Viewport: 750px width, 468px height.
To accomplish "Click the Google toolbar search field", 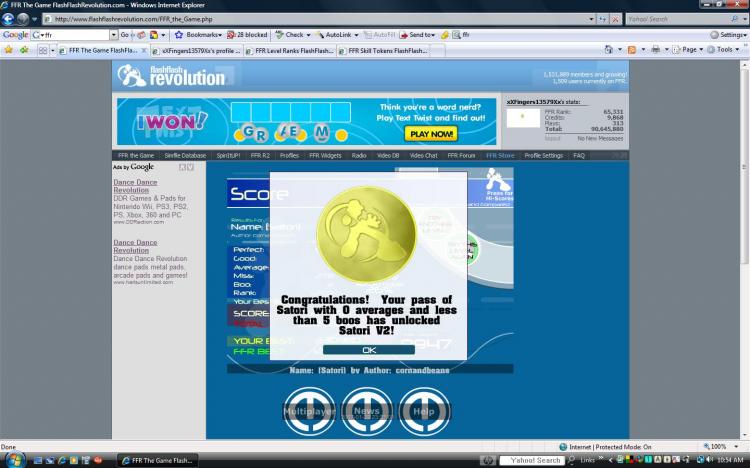I will [71, 35].
